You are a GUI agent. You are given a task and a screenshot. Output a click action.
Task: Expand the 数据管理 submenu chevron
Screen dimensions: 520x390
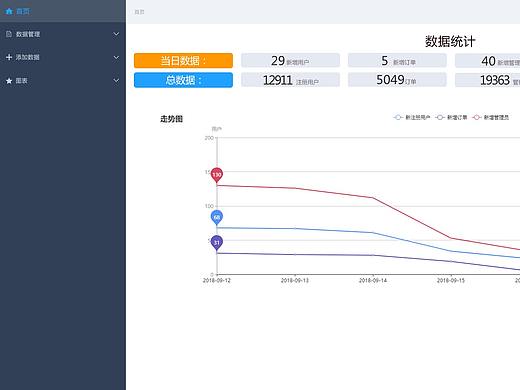click(116, 34)
